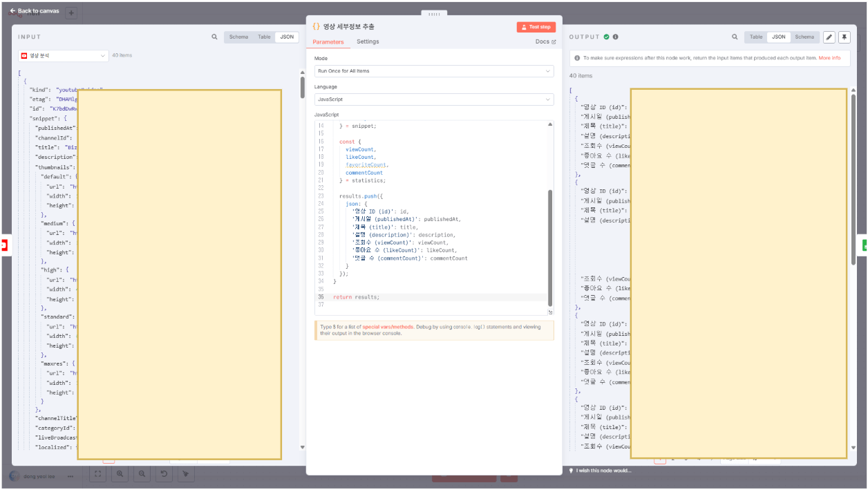Click the pencil edit output icon
Screen dimensions: 868x492
click(829, 37)
